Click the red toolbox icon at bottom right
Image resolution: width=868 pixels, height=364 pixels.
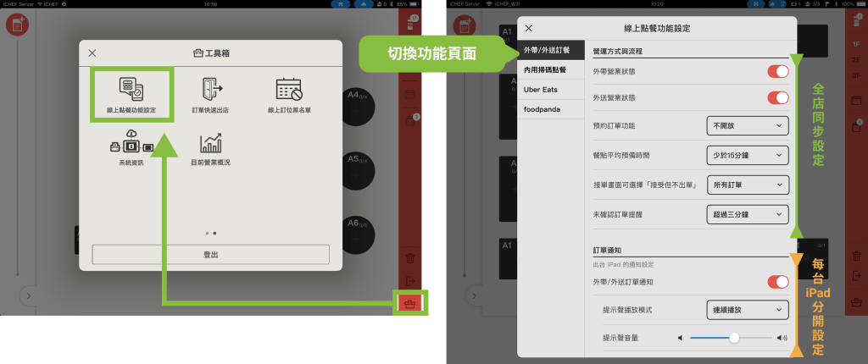pyautogui.click(x=410, y=303)
